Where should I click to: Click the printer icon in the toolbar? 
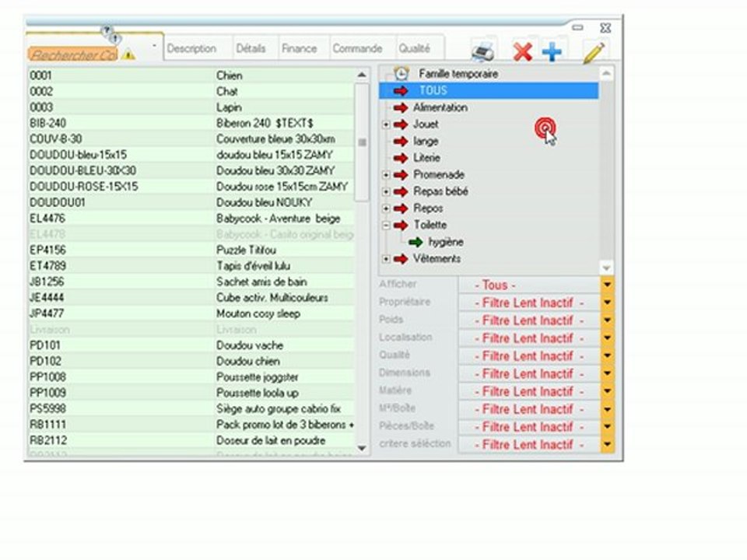point(482,51)
